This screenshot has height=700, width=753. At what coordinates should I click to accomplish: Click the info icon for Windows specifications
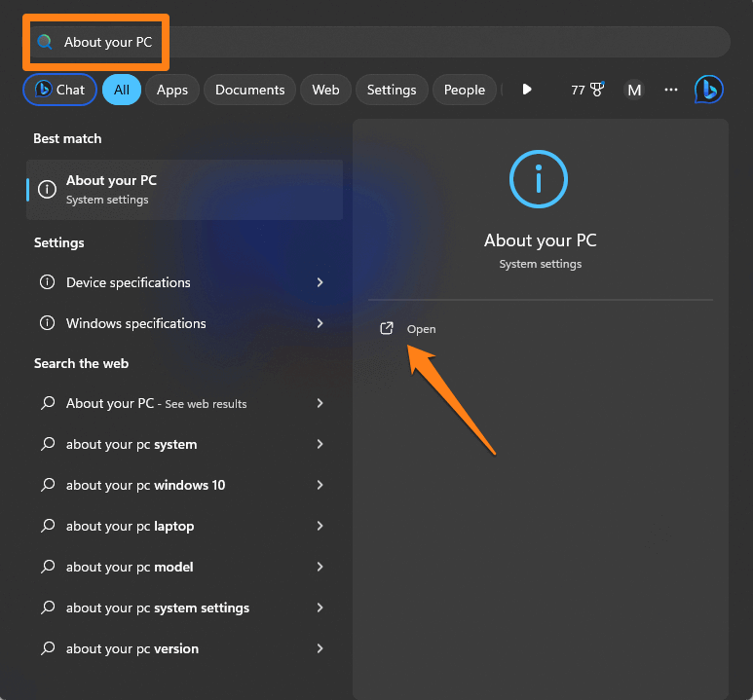tap(47, 323)
